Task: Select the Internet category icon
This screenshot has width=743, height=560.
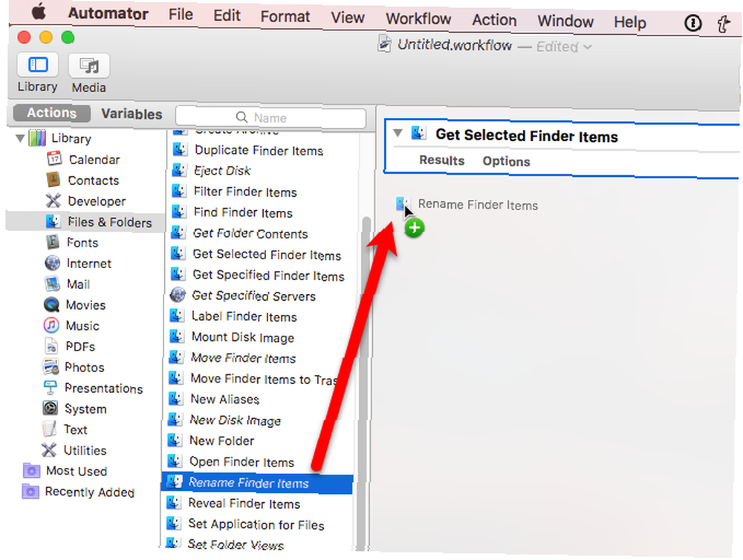Action: pyautogui.click(x=52, y=263)
